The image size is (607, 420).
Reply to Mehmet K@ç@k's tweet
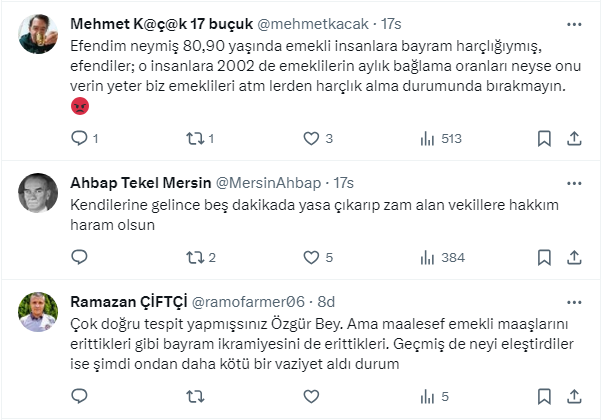click(80, 139)
